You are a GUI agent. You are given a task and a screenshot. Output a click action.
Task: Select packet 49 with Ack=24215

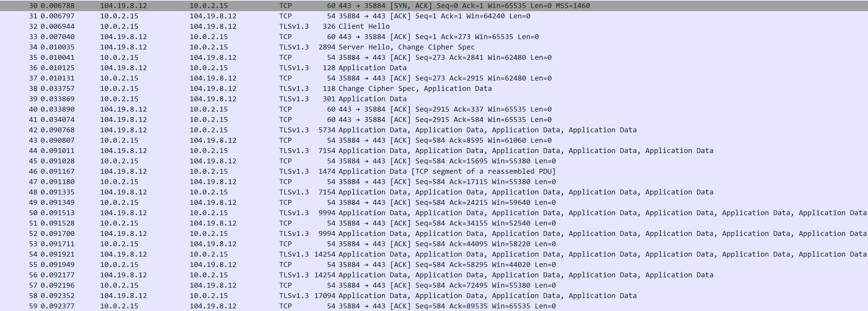(434, 202)
